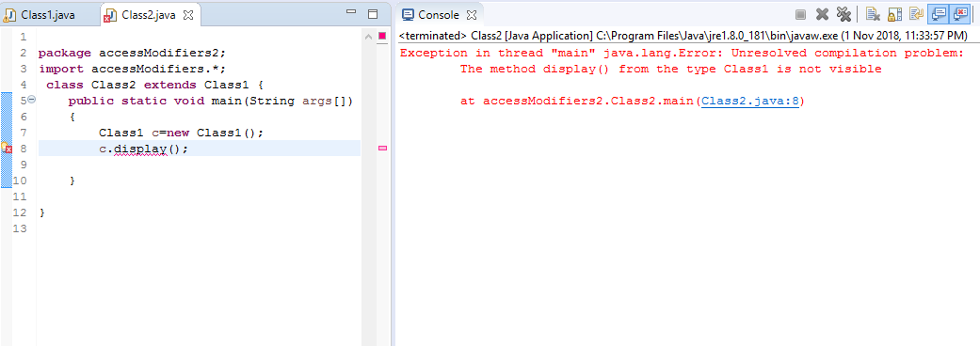Toggle Show Console When Standard Out Changes

tap(939, 14)
